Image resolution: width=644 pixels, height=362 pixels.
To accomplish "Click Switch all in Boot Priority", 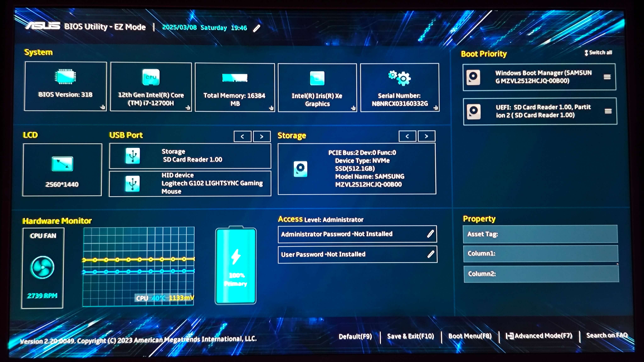I will 598,52.
